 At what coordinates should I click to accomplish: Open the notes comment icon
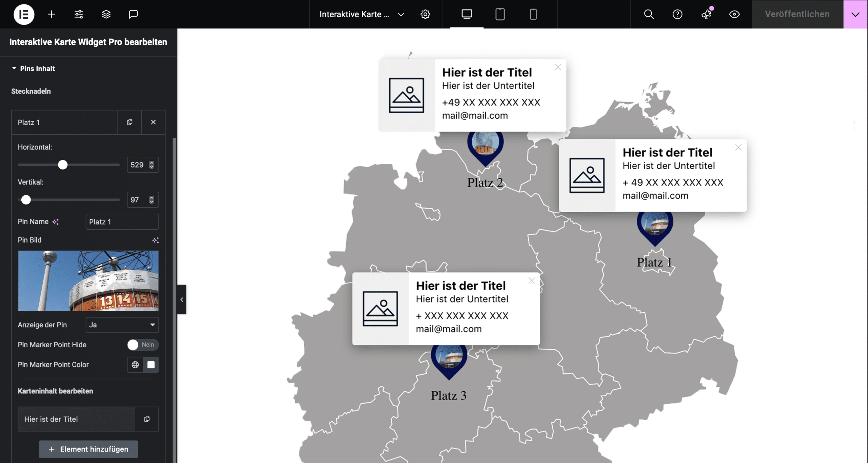pyautogui.click(x=133, y=14)
